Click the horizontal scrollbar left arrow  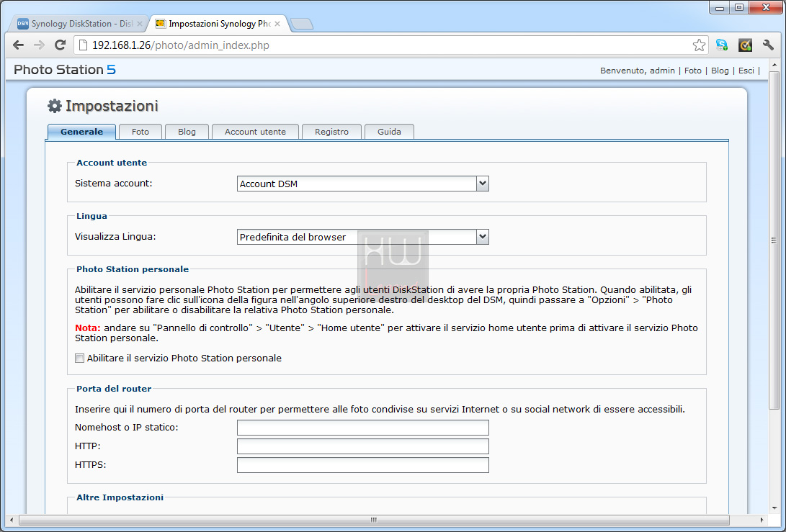click(x=12, y=520)
